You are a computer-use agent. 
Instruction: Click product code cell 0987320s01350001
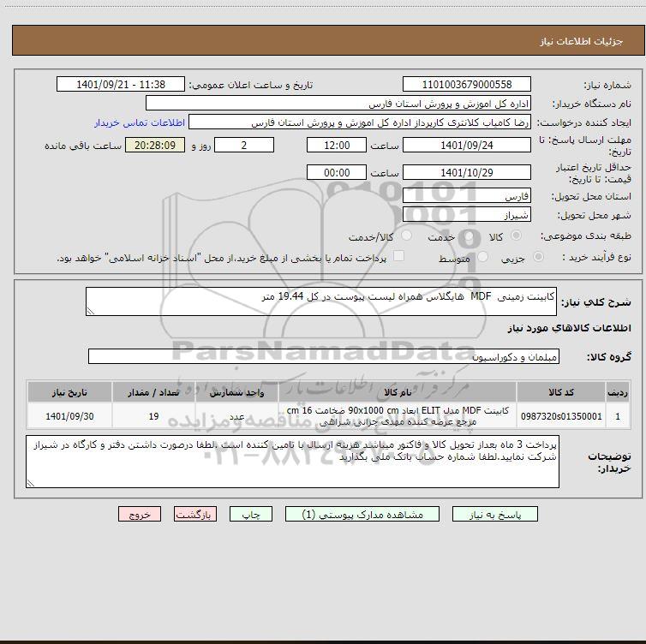(561, 416)
